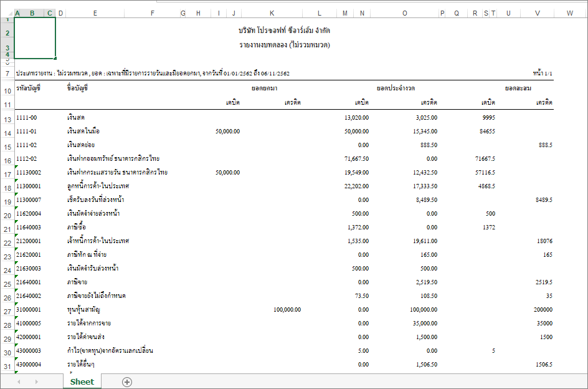Click the "ยอดยกมา" heading cell
The height and width of the screenshot is (389, 588).
(264, 89)
